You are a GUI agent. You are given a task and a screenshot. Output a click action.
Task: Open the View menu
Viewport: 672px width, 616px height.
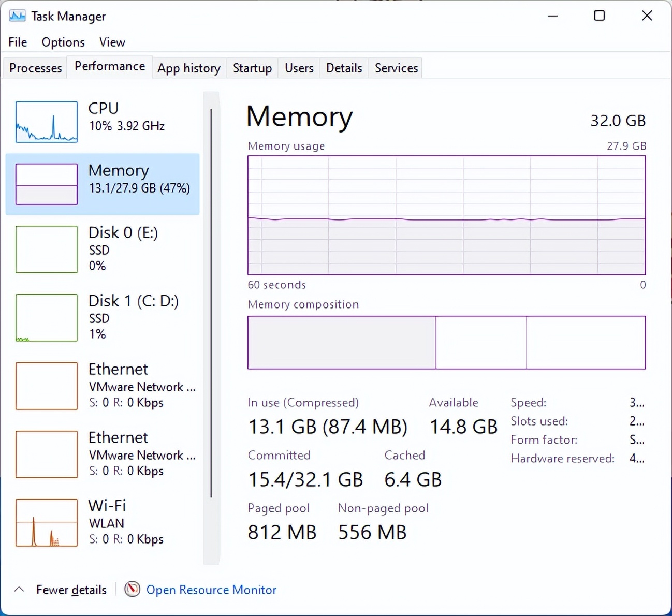pyautogui.click(x=112, y=42)
